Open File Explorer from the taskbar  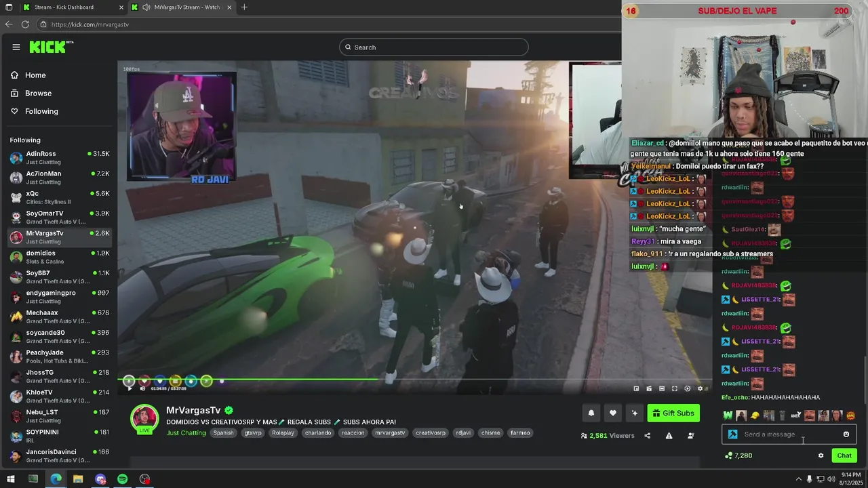[78, 479]
